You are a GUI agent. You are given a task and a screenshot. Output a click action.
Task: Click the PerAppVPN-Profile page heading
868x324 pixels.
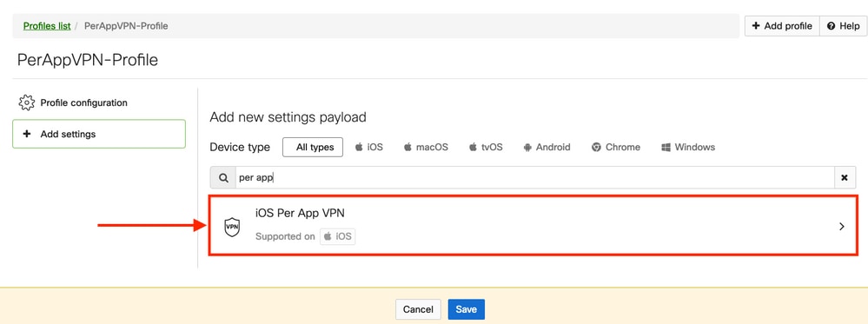[x=88, y=60]
